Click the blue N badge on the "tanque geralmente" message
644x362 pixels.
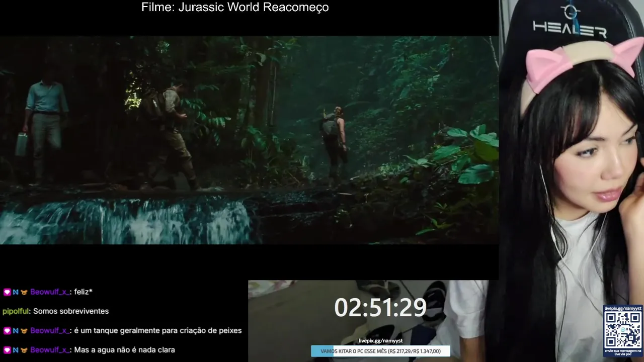pos(16,331)
